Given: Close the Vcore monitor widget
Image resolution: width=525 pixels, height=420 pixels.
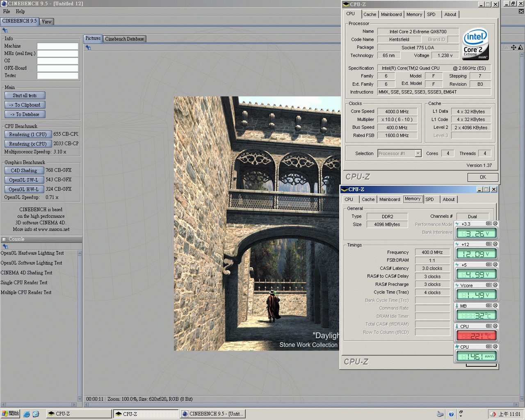Looking at the screenshot, I should (495, 285).
